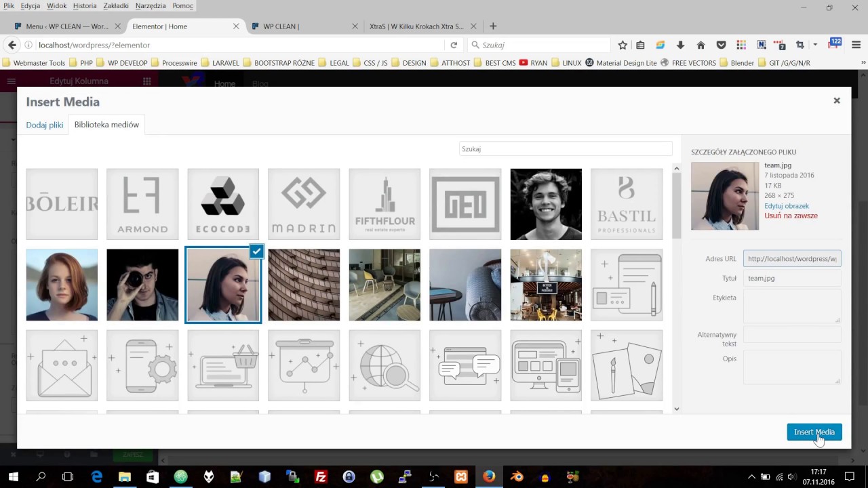868x488 pixels.
Task: Click Usuń na zawsze link
Action: coord(791,216)
